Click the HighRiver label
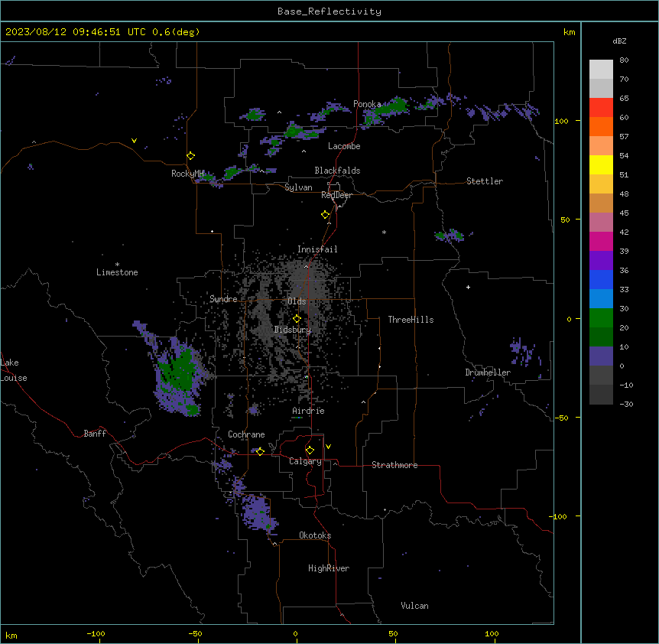The image size is (659, 644). [329, 568]
